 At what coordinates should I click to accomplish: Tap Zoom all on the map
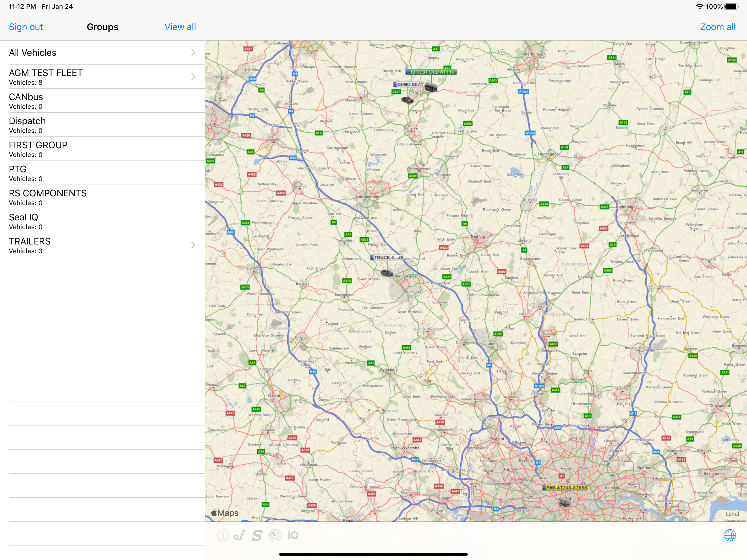718,27
